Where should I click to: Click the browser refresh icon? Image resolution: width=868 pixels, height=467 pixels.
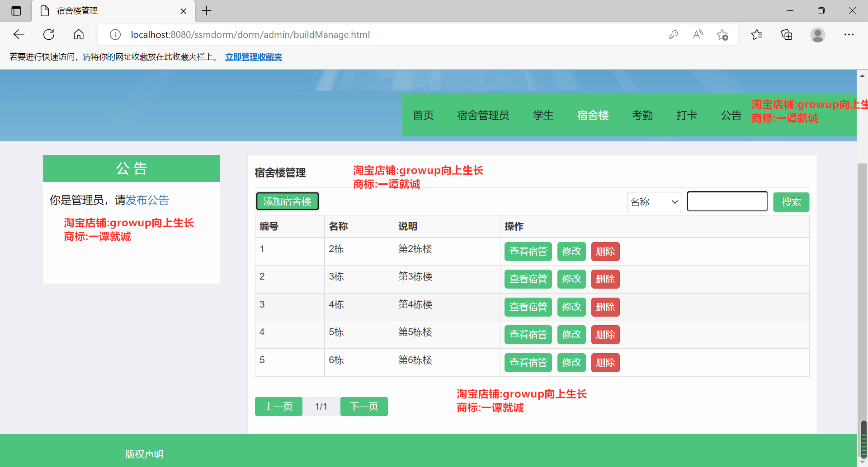click(x=48, y=34)
